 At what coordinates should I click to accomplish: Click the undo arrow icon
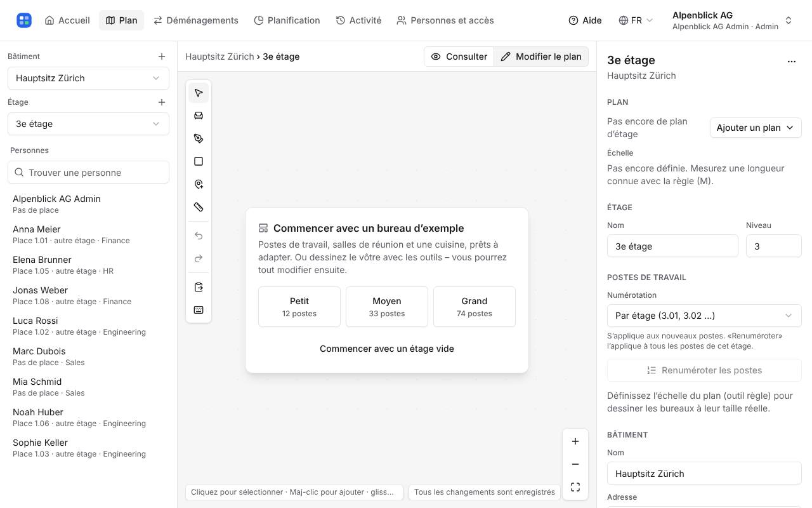(x=199, y=236)
